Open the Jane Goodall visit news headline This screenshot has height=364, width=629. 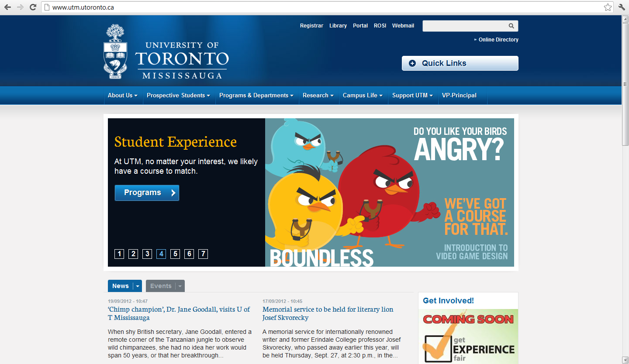(x=179, y=313)
